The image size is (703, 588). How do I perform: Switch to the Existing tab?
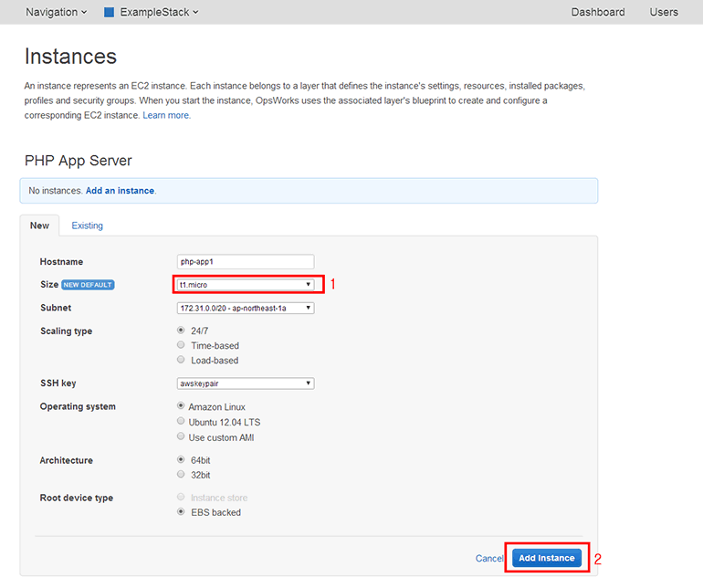click(88, 226)
